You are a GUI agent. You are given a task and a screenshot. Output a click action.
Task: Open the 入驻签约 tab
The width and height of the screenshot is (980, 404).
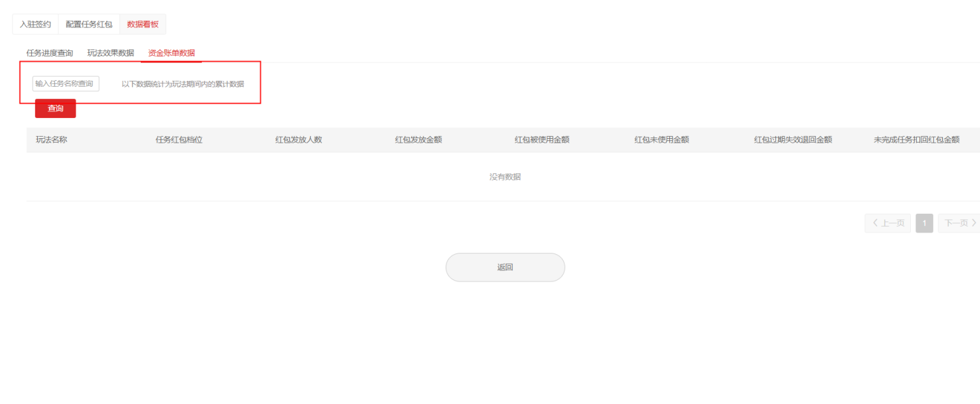click(35, 24)
